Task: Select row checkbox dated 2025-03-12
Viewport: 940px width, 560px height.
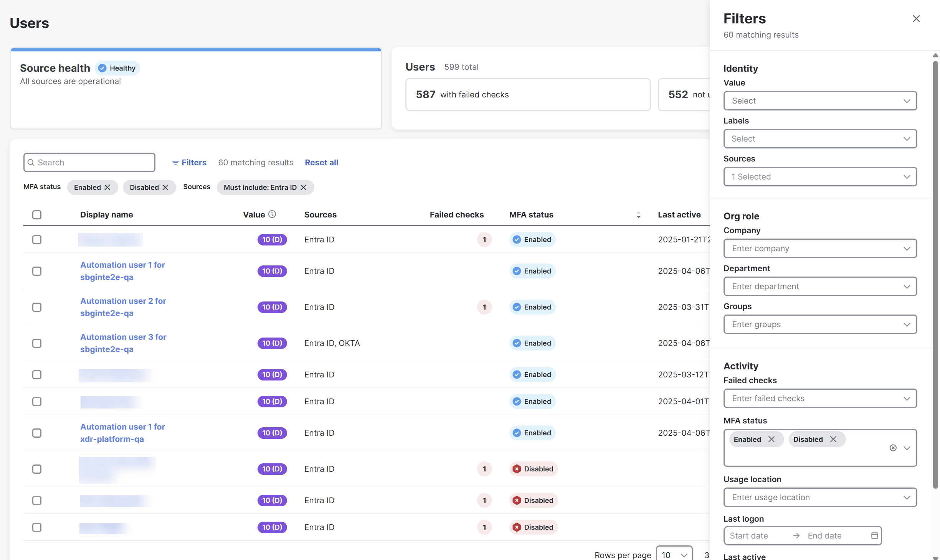Action: pyautogui.click(x=37, y=375)
